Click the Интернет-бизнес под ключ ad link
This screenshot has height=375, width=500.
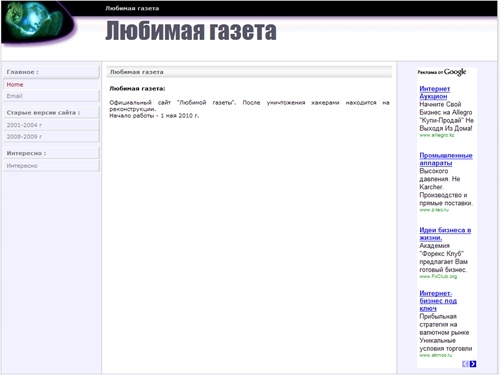(x=438, y=301)
